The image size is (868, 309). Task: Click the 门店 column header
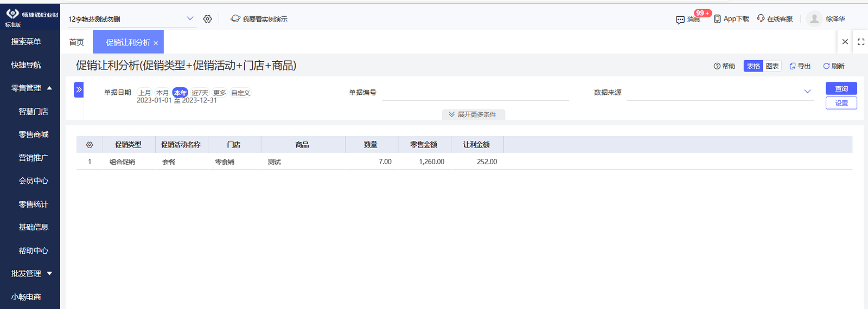coord(234,145)
